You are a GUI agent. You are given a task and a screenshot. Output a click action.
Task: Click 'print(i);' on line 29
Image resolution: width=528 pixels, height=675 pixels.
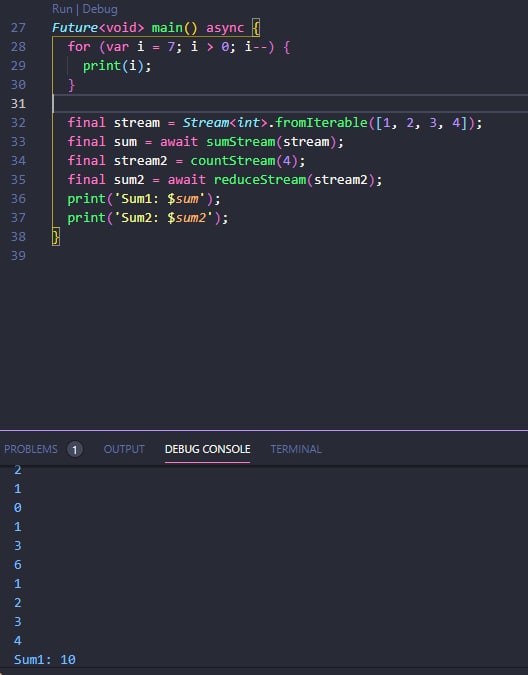[117, 66]
